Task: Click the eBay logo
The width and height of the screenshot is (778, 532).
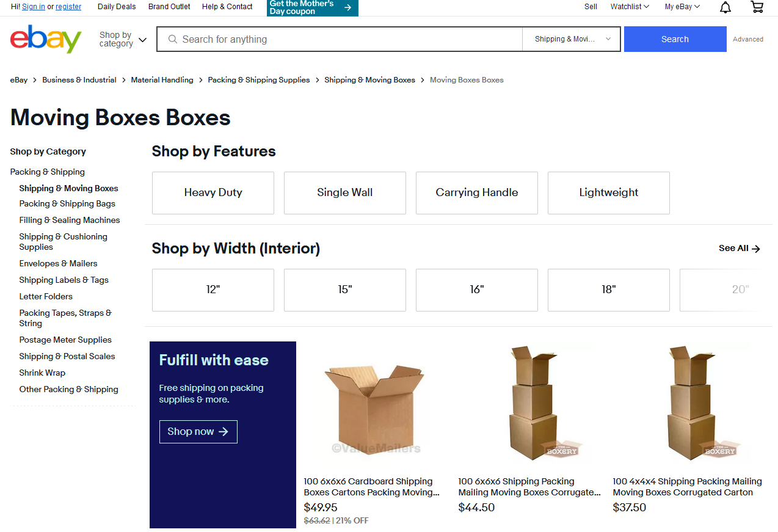Action: point(45,38)
